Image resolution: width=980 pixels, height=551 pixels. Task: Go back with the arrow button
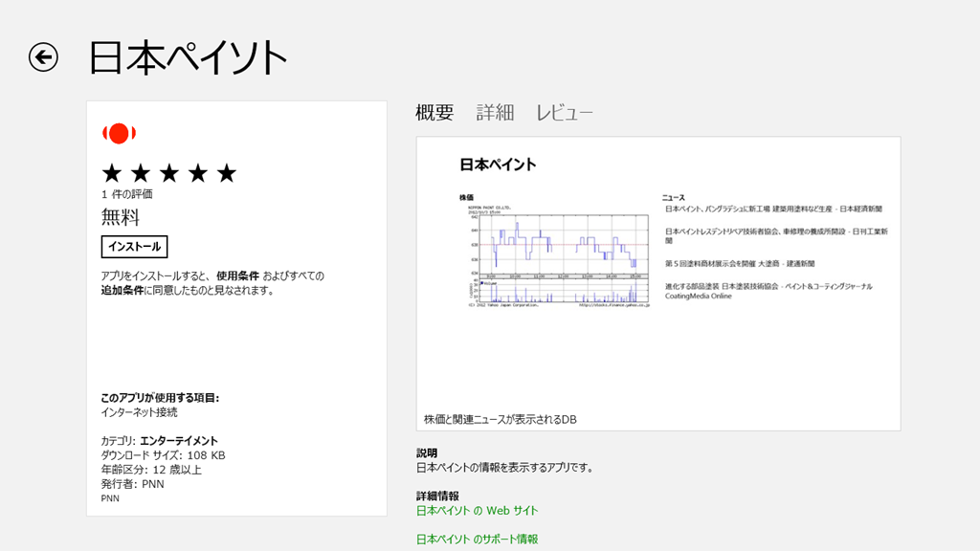43,57
